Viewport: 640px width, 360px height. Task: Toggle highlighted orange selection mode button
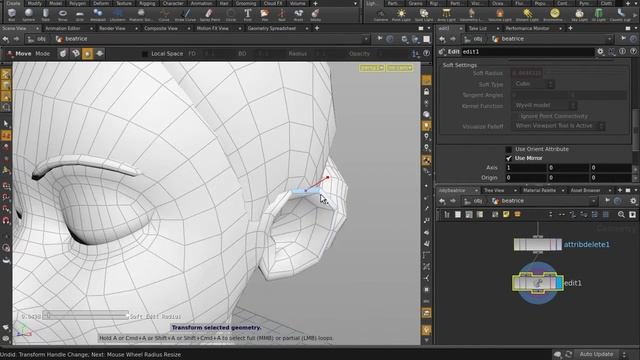[x=87, y=53]
